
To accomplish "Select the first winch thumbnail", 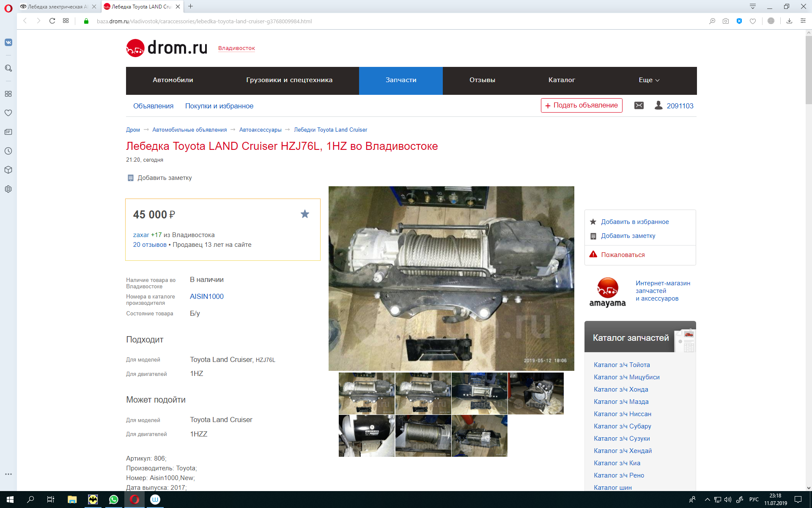I will (x=366, y=393).
